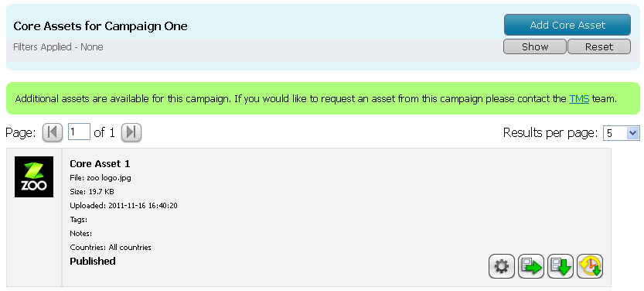Viewport: 644px width, 291px height.
Task: Click the document with green down arrow icon
Action: [x=561, y=266]
